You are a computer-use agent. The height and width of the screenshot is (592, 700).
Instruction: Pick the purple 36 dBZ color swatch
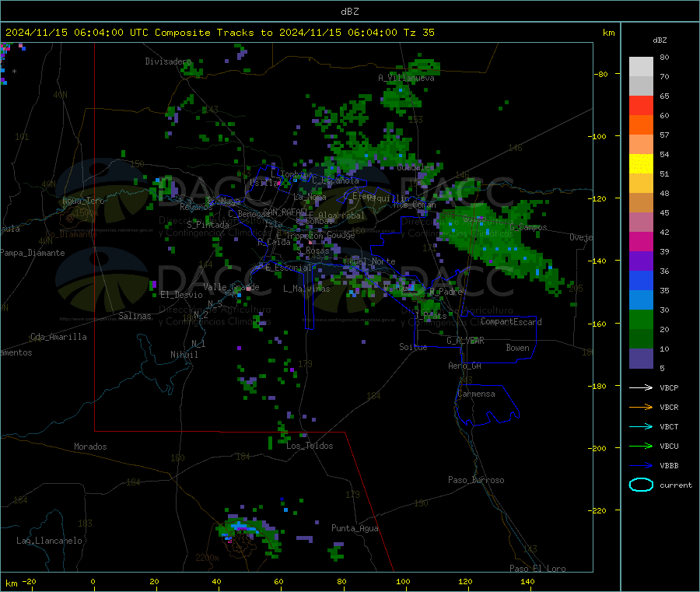641,261
